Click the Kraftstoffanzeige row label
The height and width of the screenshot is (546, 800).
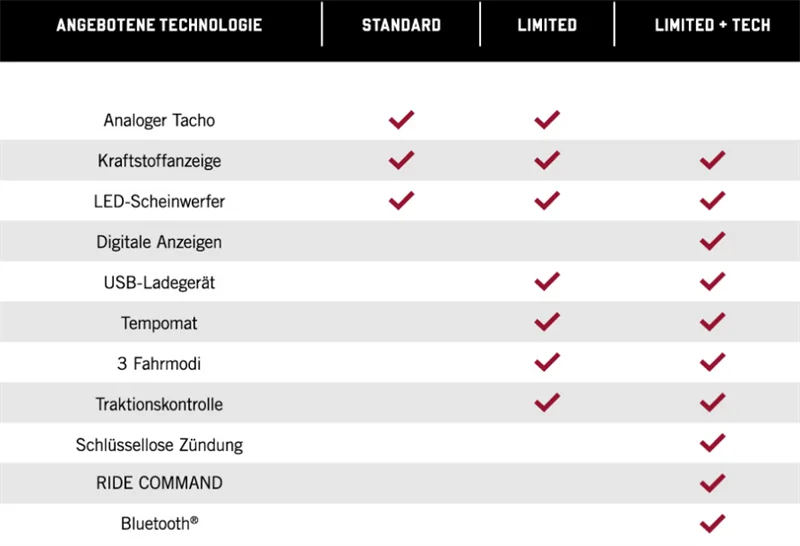click(x=160, y=161)
